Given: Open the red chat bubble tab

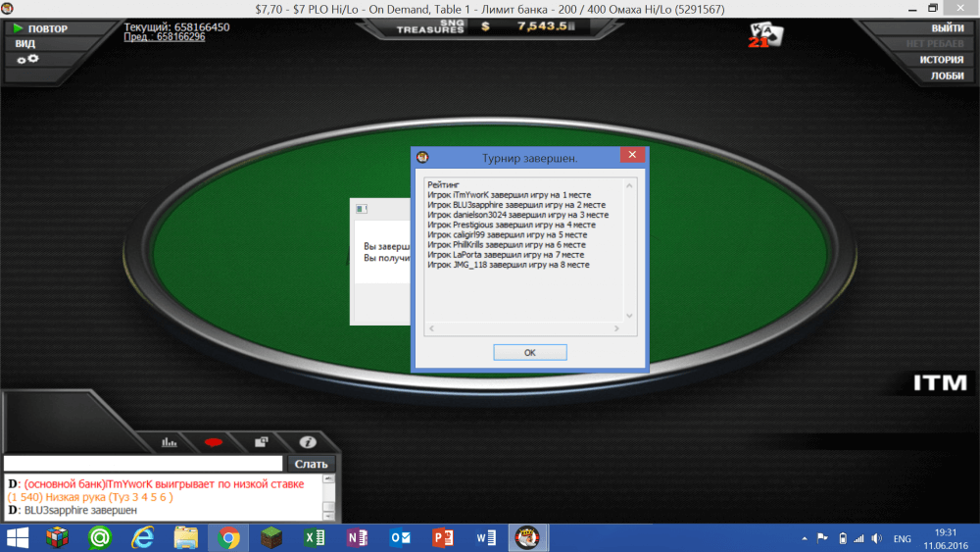Looking at the screenshot, I should (x=213, y=442).
